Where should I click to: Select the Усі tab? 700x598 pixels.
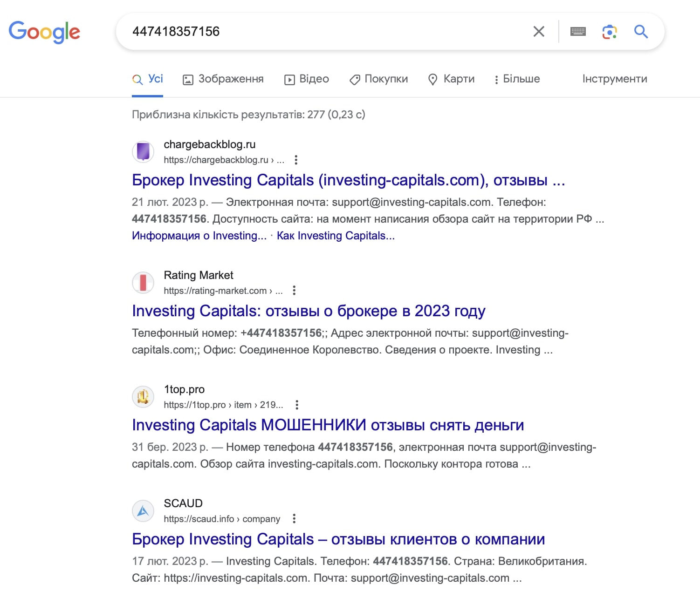coord(147,79)
